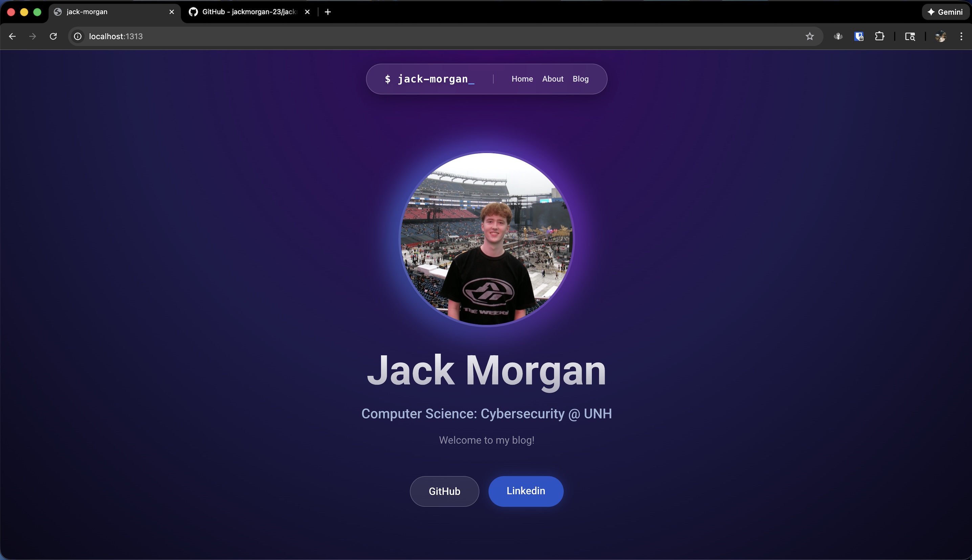Image resolution: width=972 pixels, height=560 pixels.
Task: Open the browser profile avatar
Action: (940, 36)
